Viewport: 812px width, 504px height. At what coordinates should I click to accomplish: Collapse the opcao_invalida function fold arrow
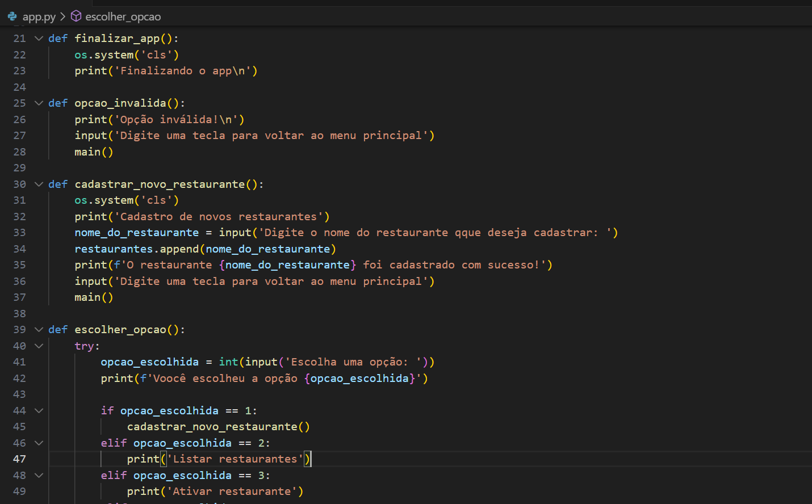[39, 103]
